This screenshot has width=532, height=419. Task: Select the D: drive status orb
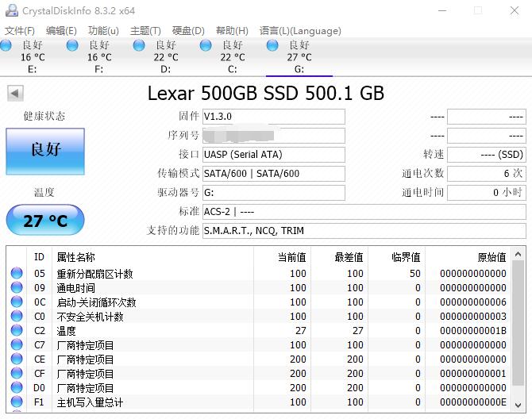pos(140,46)
